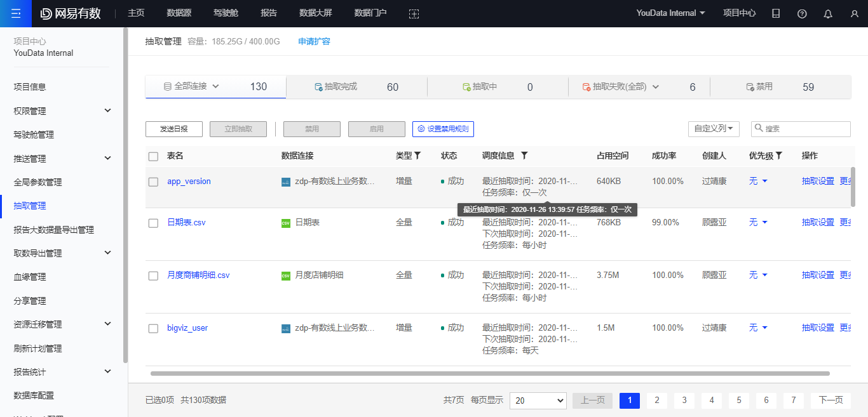The image size is (868, 417).
Task: Open the help question-mark icon
Action: pyautogui.click(x=802, y=13)
